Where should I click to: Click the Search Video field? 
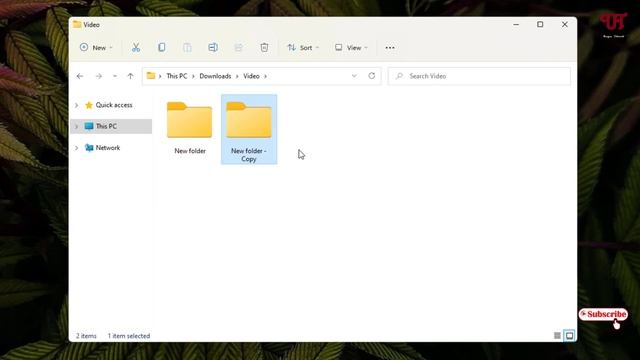click(479, 76)
